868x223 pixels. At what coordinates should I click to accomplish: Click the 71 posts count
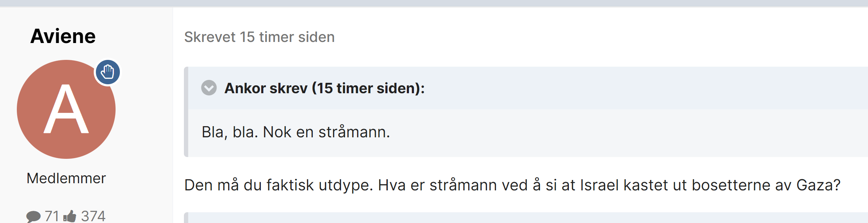(52, 216)
